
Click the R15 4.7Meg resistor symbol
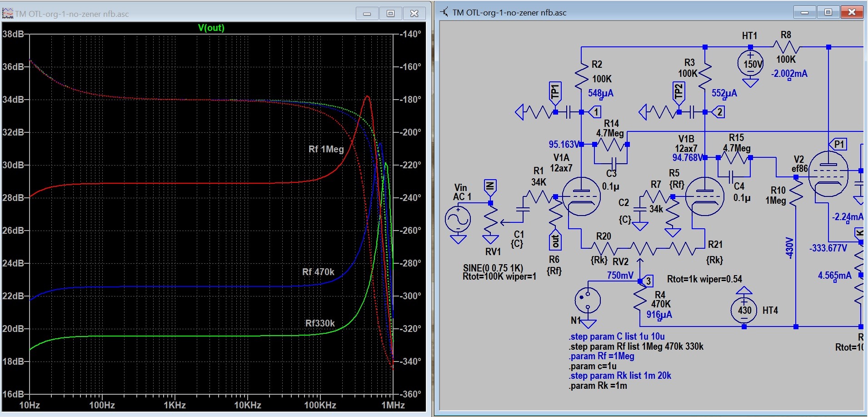pyautogui.click(x=735, y=158)
